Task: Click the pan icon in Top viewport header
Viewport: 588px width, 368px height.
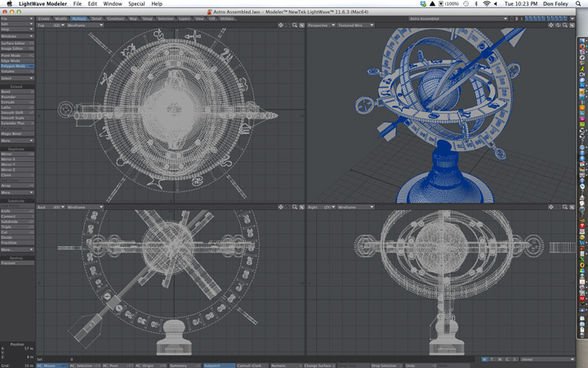Action: [x=280, y=25]
